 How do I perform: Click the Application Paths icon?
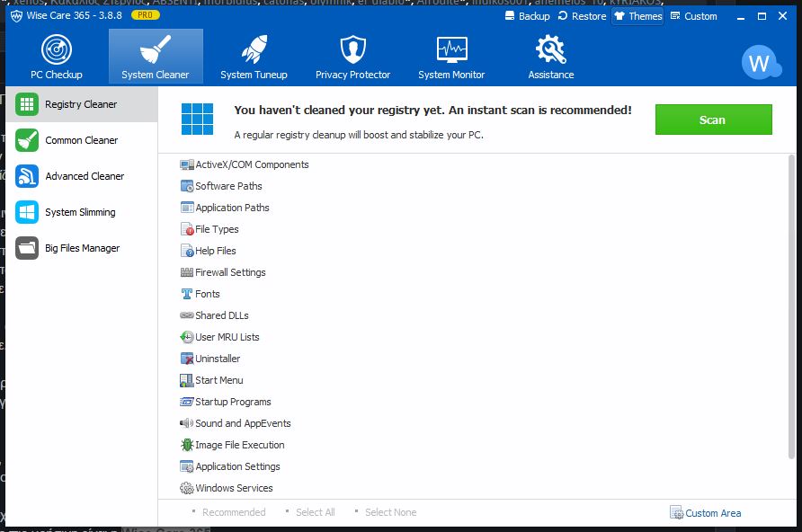187,208
